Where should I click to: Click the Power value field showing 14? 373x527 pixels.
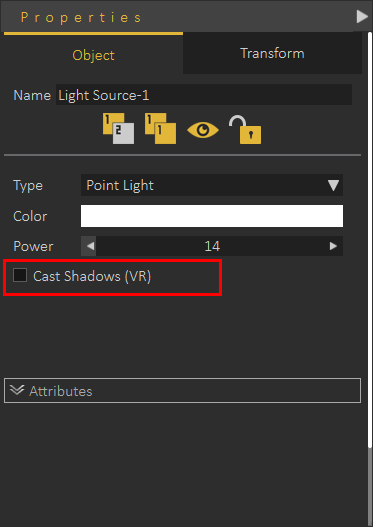click(x=212, y=246)
